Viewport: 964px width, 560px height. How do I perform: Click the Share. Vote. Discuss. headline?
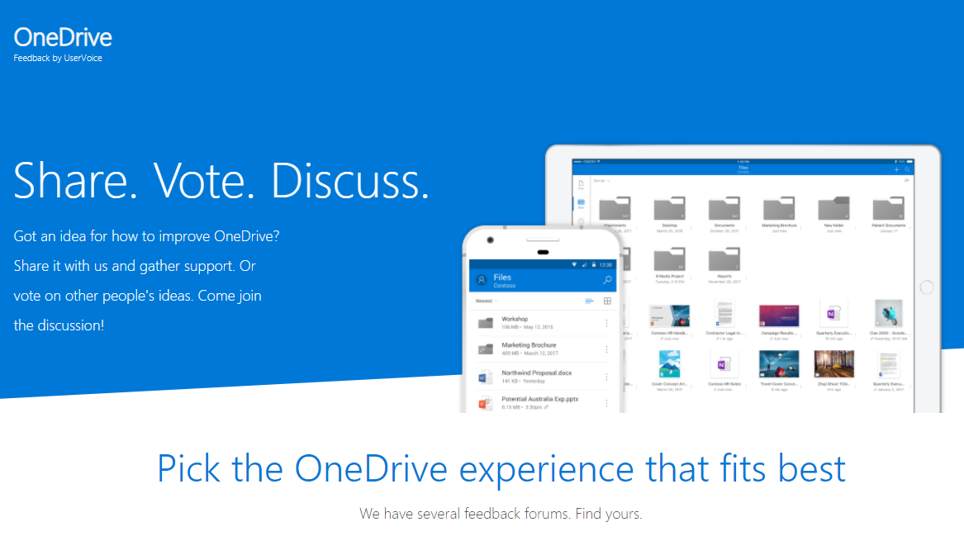pyautogui.click(x=221, y=181)
